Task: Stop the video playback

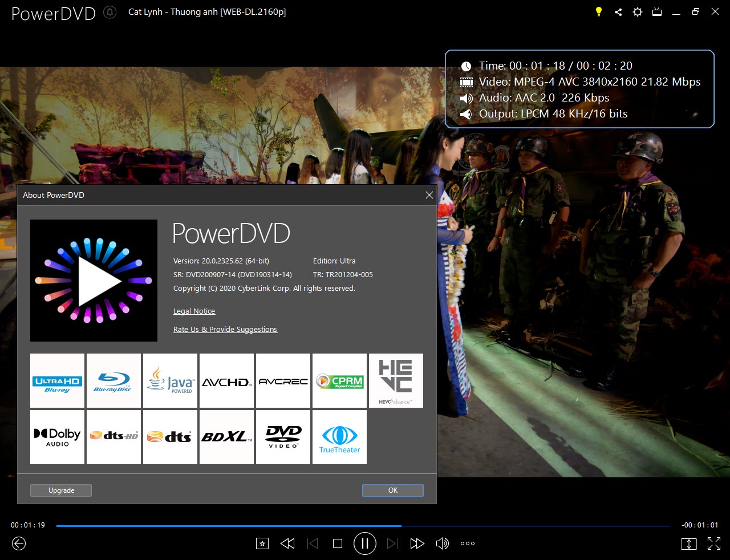Action: (x=338, y=543)
